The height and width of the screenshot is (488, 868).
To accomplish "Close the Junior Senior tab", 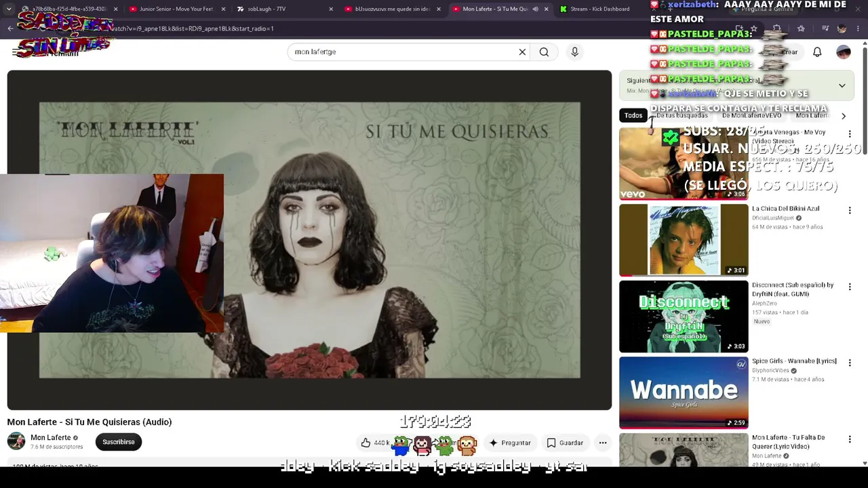I will [x=224, y=9].
